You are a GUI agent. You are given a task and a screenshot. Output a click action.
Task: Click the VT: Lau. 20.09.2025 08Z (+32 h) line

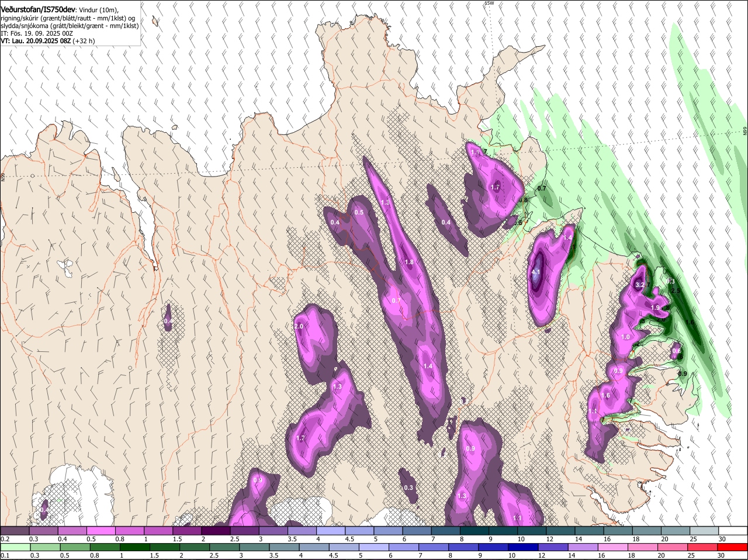click(x=47, y=41)
